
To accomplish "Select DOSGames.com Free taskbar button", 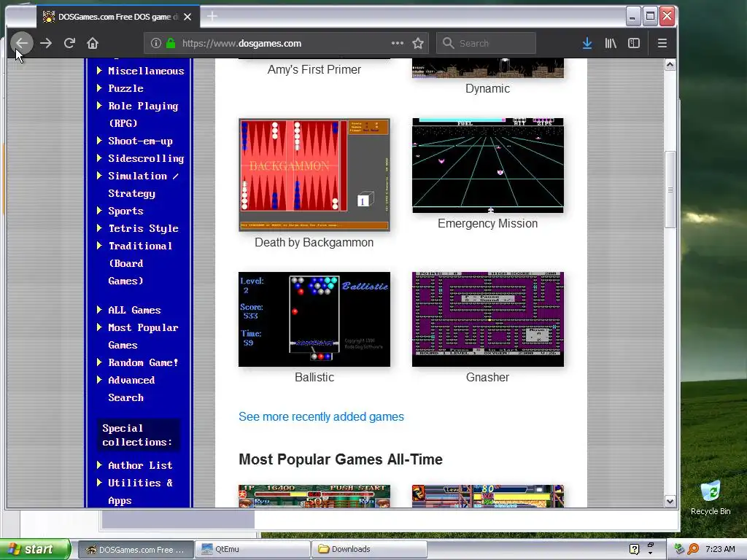I will pyautogui.click(x=136, y=549).
